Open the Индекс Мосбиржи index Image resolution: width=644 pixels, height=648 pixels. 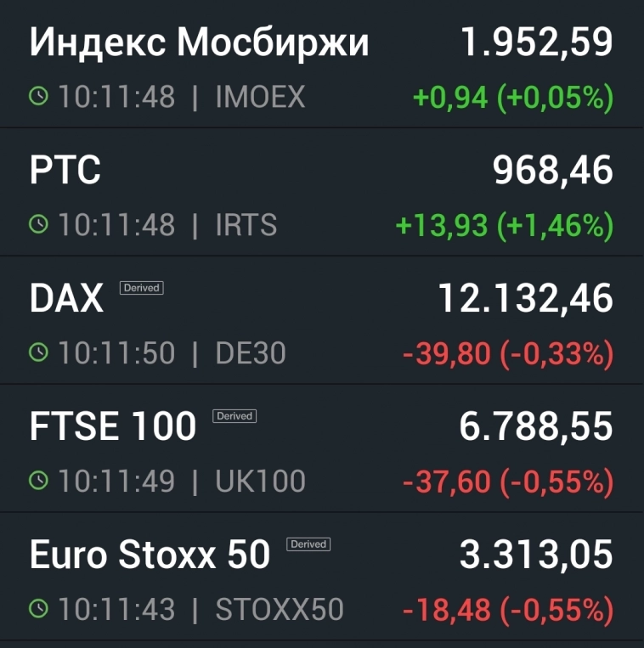tap(199, 42)
